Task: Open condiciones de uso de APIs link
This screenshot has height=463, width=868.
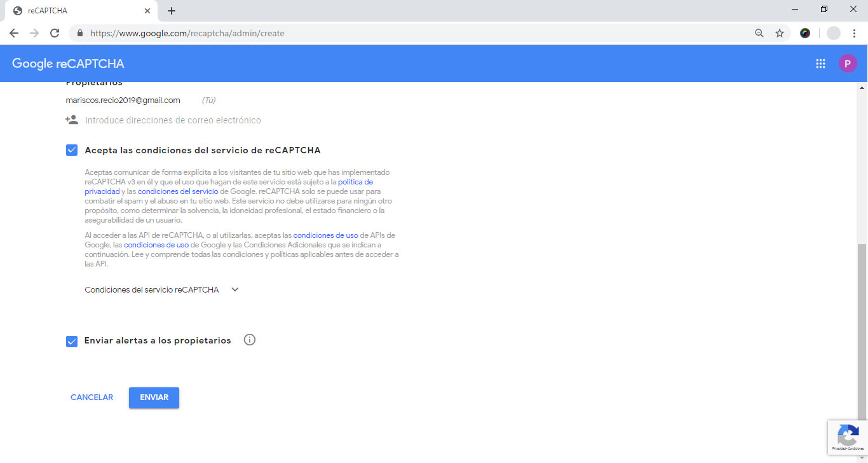Action: (325, 235)
